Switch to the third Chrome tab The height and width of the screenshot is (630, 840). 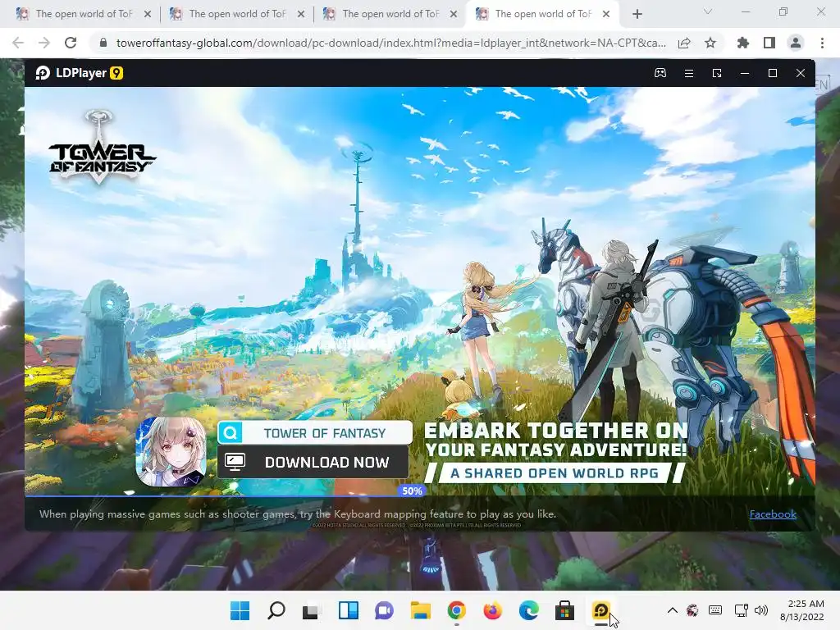point(388,14)
